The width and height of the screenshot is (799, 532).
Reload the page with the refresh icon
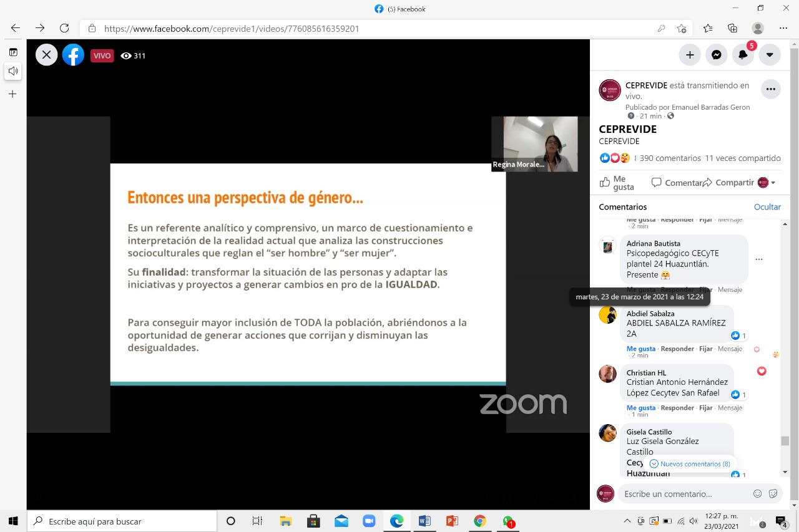[x=64, y=28]
